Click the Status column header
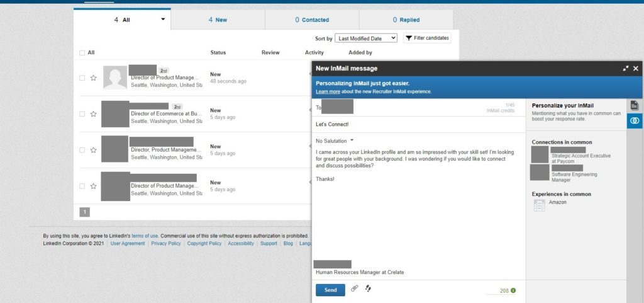Viewport: 644px width, 303px height. click(x=218, y=53)
